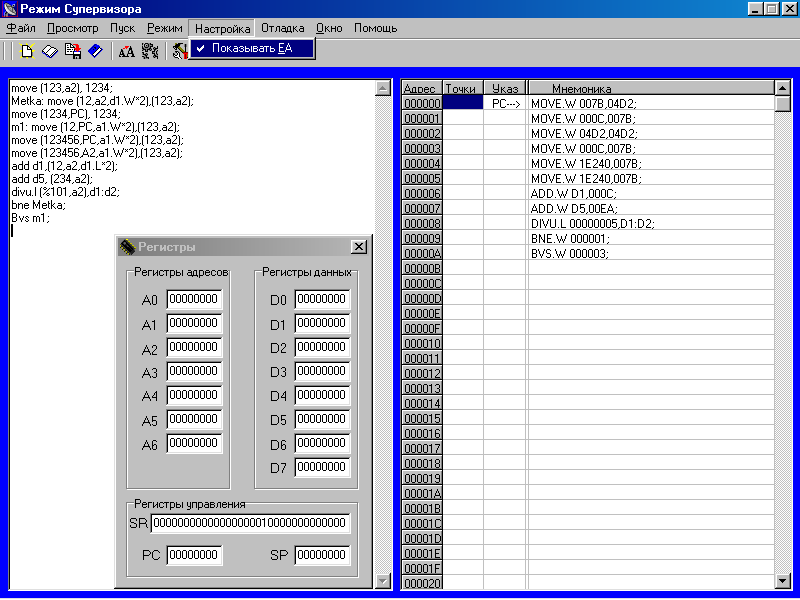This screenshot has height=600, width=800.
Task: Uncheck the Показывать EA menu option
Action: tap(252, 48)
